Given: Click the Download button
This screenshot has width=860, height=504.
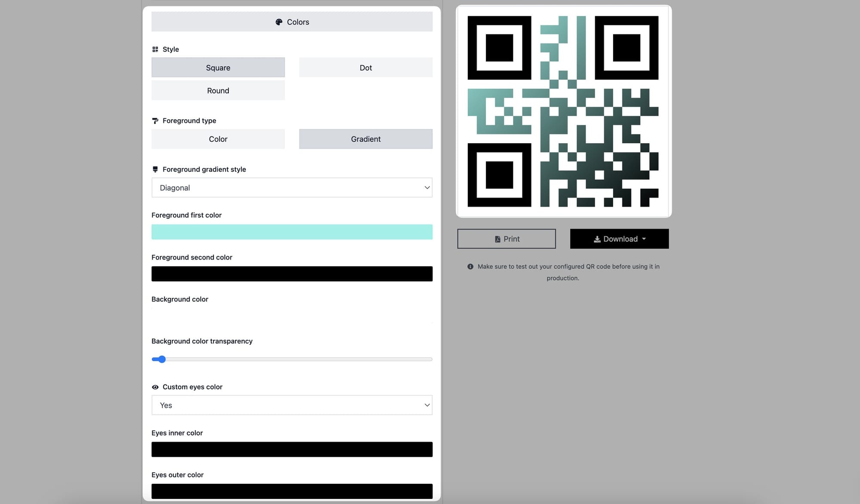Looking at the screenshot, I should click(x=620, y=238).
